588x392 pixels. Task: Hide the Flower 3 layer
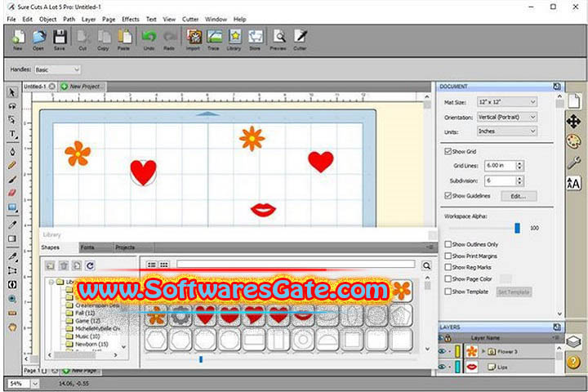point(442,351)
